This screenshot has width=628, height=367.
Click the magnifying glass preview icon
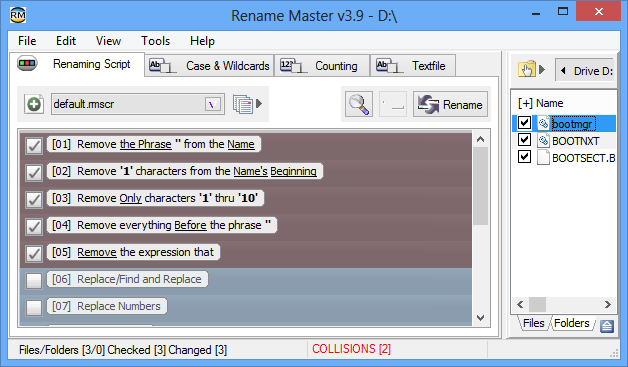tap(359, 104)
